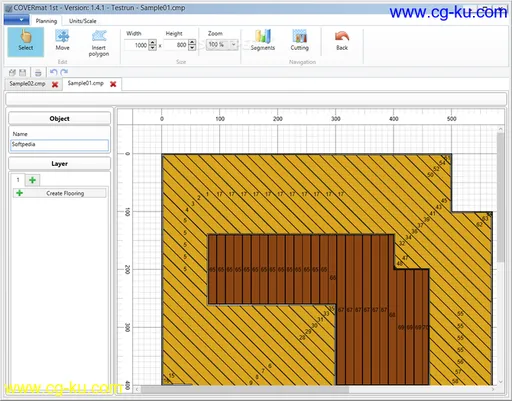Select layer tab 1
The image size is (512, 401).
tap(18, 180)
